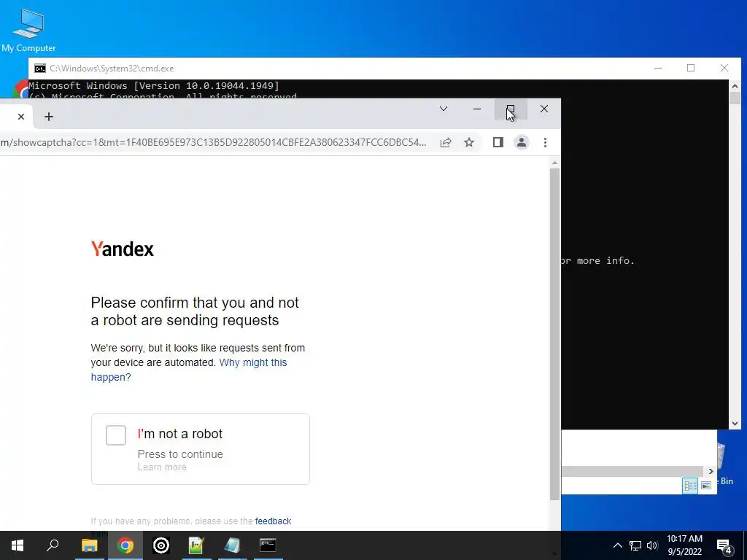Open Chrome tab search dropdown
This screenshot has height=560, width=747.
coord(443,109)
